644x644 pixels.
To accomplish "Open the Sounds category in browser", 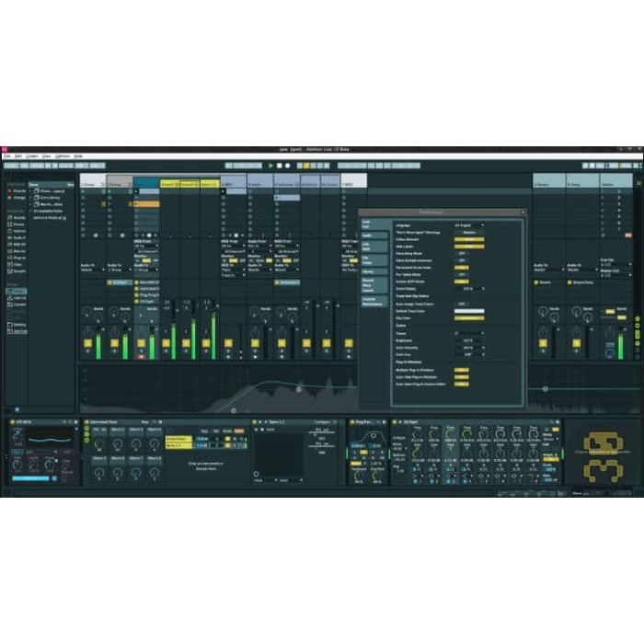I will pyautogui.click(x=17, y=218).
